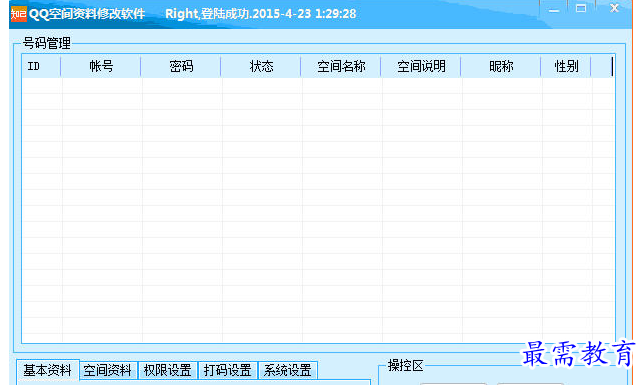
Task: Open the 权限设置 tab
Action: coord(168,371)
